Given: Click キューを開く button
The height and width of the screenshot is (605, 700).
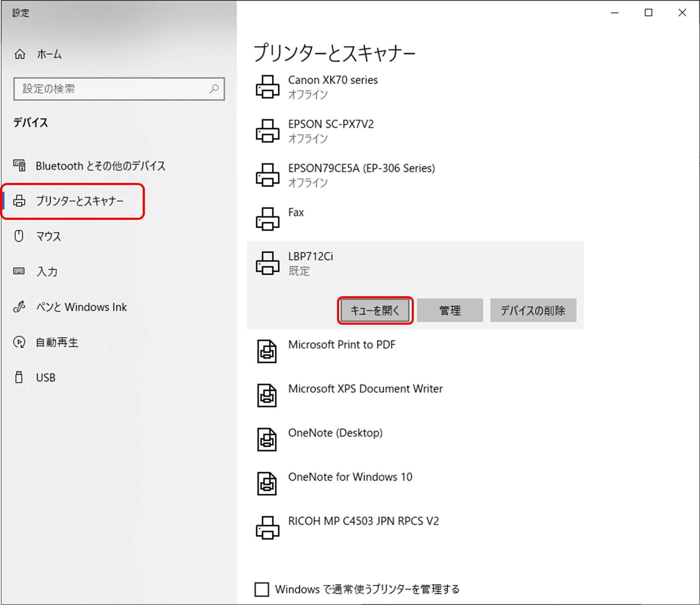Looking at the screenshot, I should pyautogui.click(x=375, y=310).
